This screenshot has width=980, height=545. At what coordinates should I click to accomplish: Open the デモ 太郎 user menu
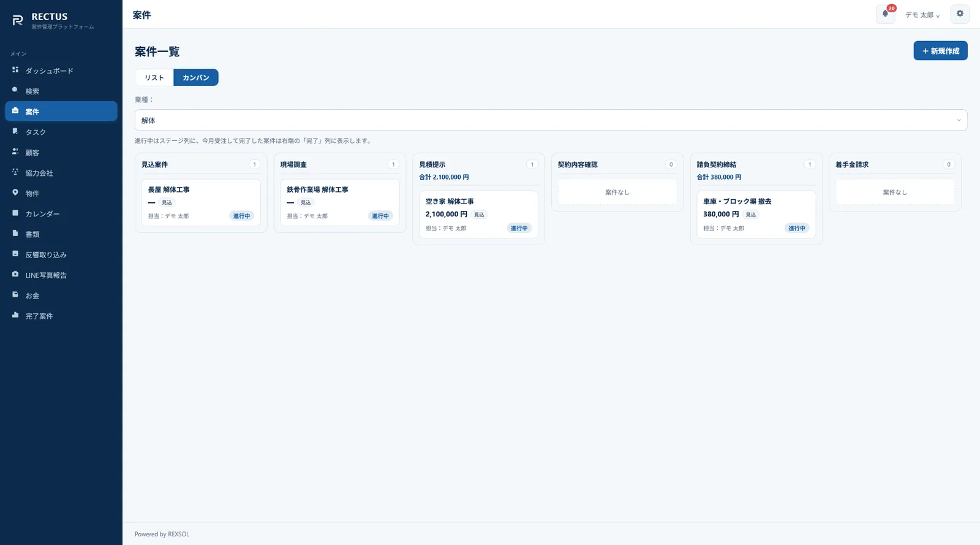click(922, 15)
